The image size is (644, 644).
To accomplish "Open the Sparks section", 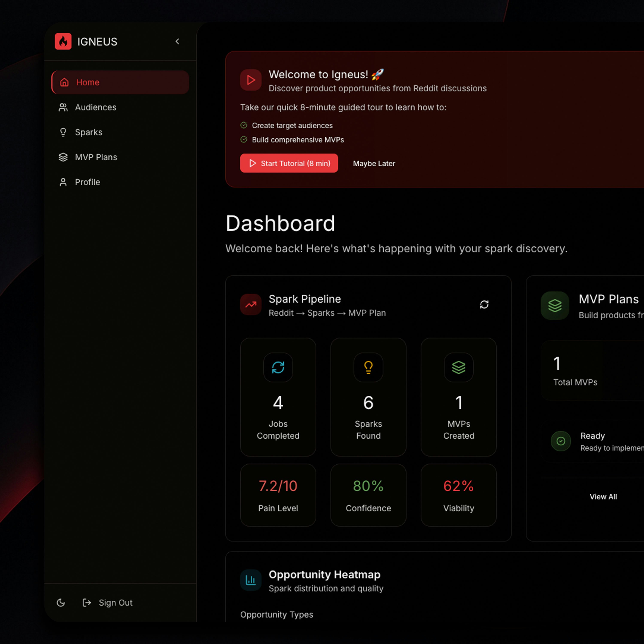I will [120, 132].
